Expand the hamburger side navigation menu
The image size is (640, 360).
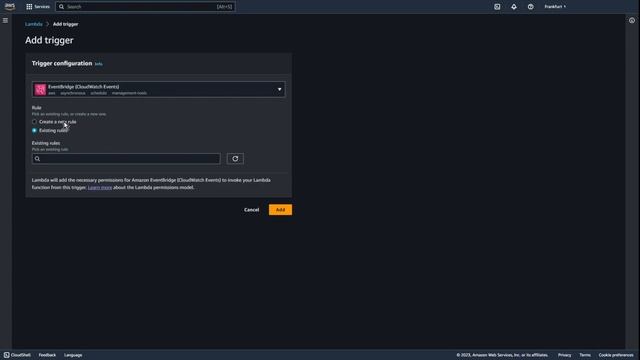(x=5, y=20)
